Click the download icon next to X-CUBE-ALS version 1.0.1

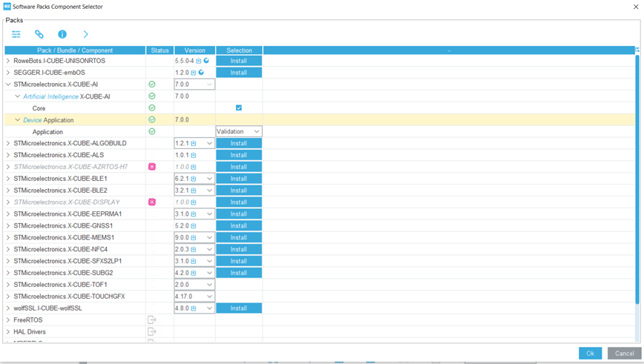point(194,155)
